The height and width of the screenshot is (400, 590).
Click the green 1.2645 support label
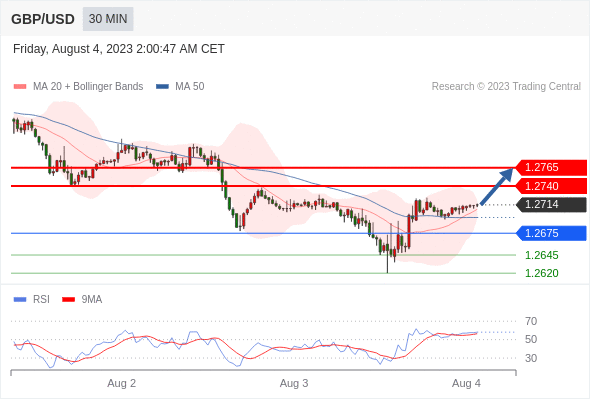pos(542,255)
